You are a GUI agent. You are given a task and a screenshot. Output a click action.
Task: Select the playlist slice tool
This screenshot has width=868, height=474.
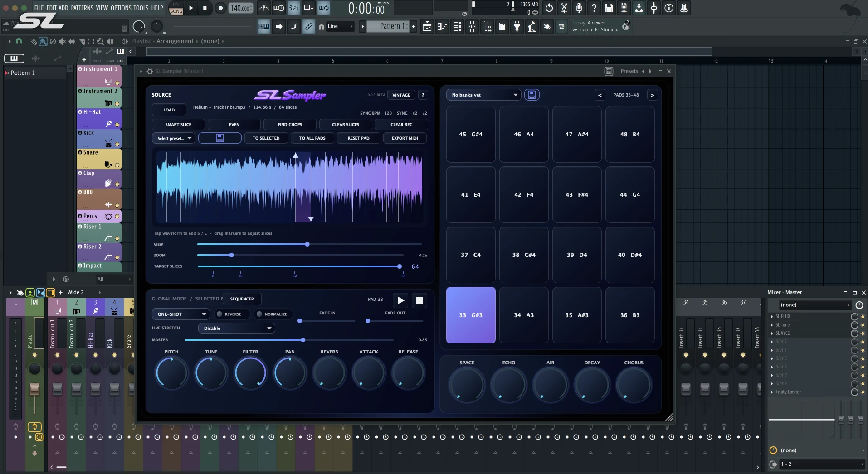(82, 41)
